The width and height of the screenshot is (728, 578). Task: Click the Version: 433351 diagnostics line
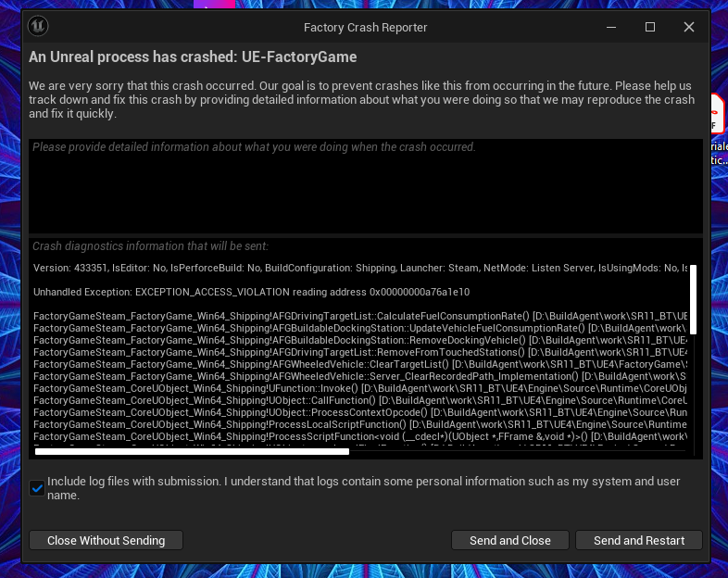360,268
